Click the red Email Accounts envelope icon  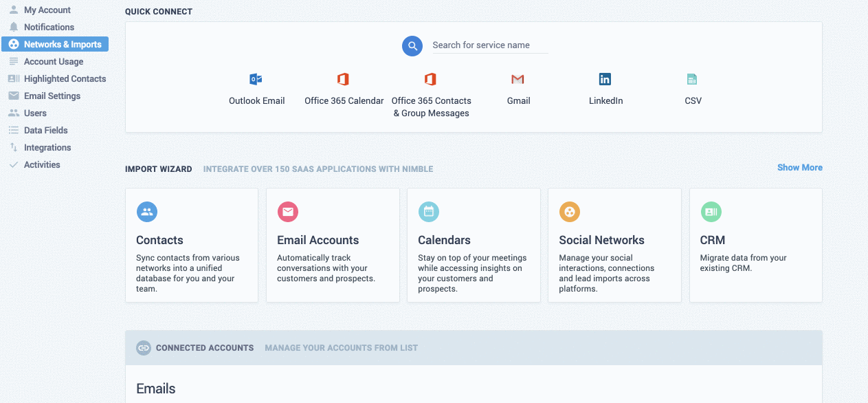287,212
